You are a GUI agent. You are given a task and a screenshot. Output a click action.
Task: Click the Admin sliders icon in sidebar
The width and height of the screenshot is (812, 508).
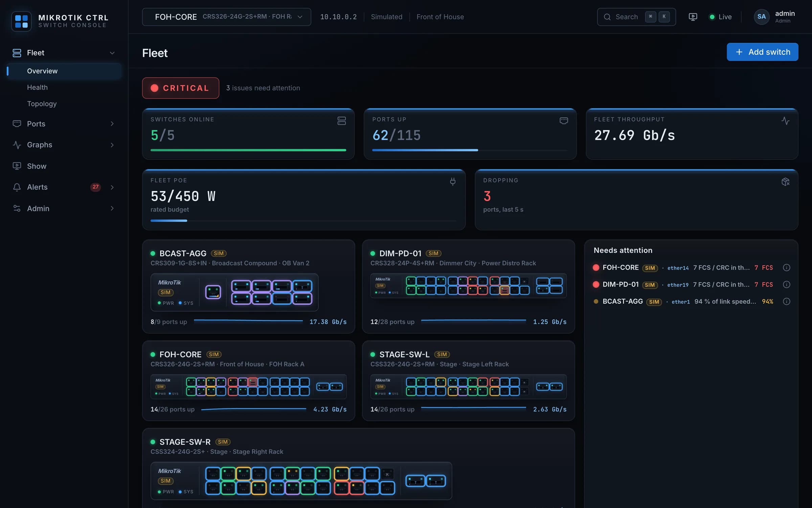(x=17, y=208)
